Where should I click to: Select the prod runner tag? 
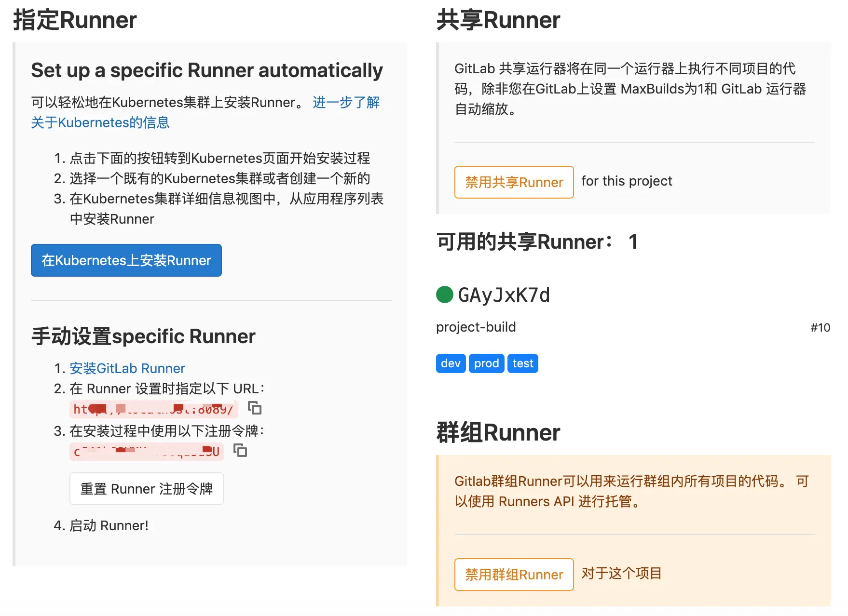click(486, 363)
